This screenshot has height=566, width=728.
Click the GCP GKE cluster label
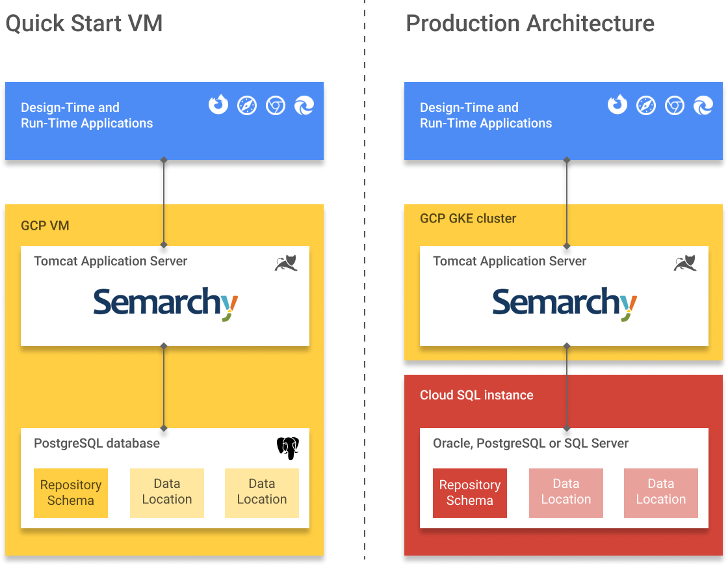pos(468,219)
